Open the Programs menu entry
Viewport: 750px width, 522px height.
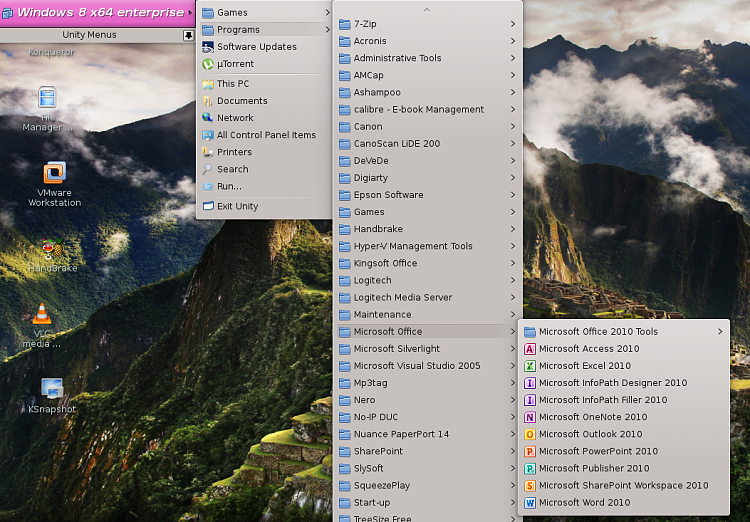[x=265, y=30]
